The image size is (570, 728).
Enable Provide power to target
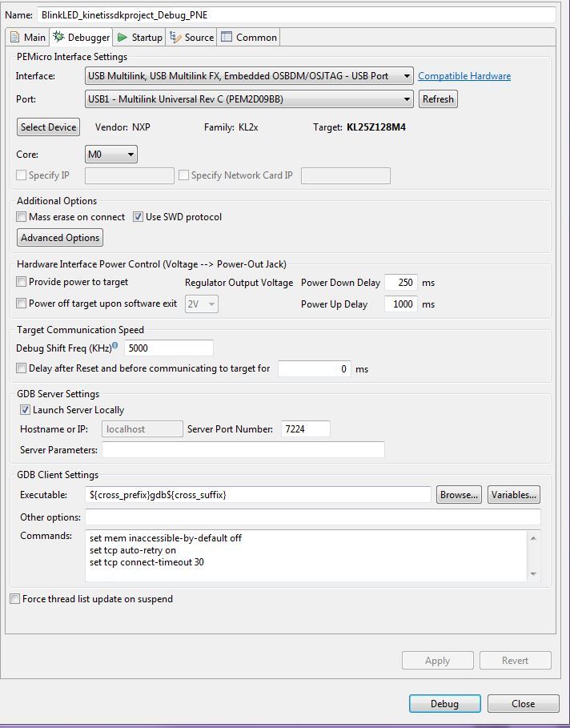(22, 282)
